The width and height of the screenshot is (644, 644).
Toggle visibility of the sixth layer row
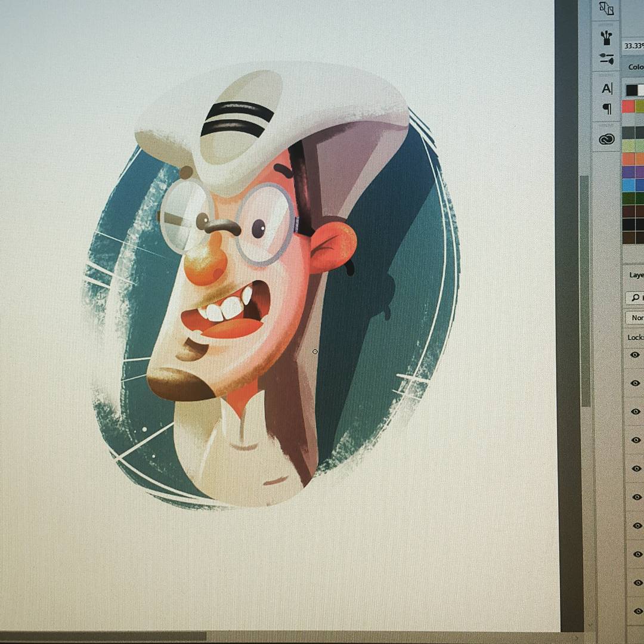coord(637,497)
